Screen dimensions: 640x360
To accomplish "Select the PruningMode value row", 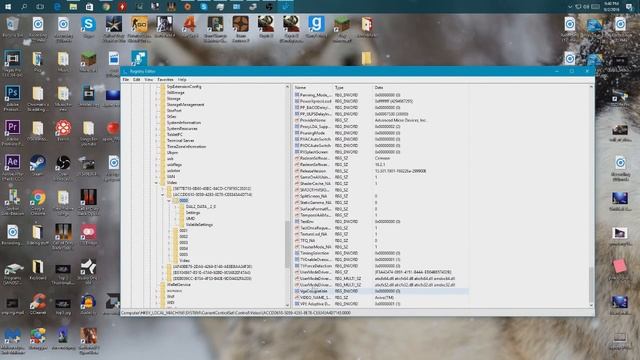I will pyautogui.click(x=381, y=133).
